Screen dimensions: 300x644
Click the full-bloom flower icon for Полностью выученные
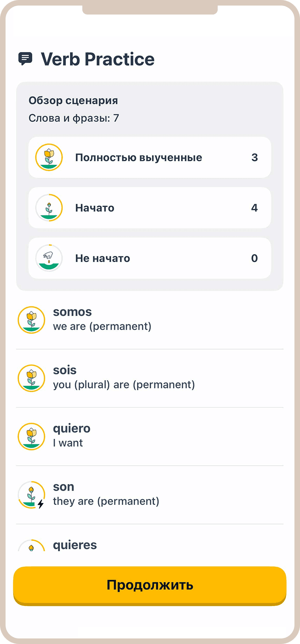[x=49, y=157]
